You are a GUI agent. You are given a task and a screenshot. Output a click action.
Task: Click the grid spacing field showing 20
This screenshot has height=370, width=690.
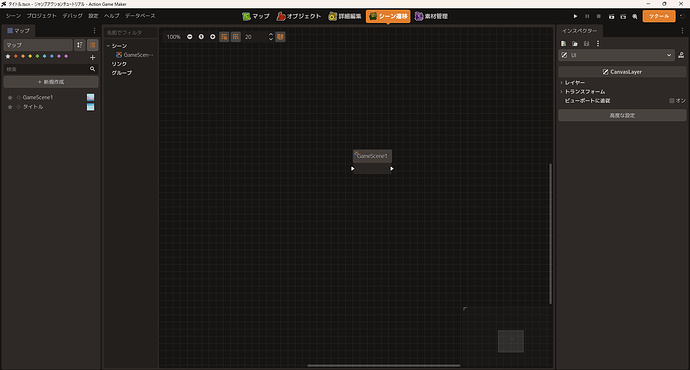click(255, 37)
